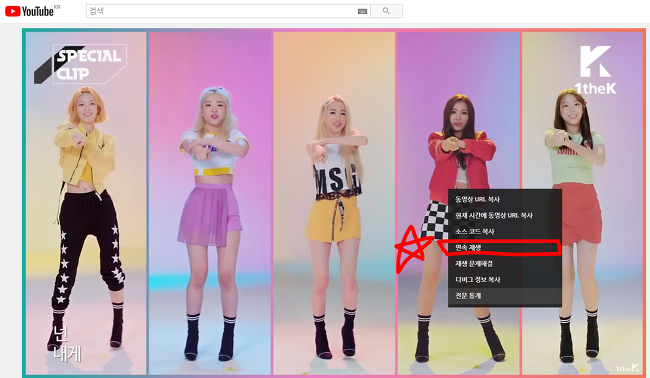Select 현재 시간에 동영상 URL 복사
Image resolution: width=650 pixels, height=378 pixels.
coord(505,216)
